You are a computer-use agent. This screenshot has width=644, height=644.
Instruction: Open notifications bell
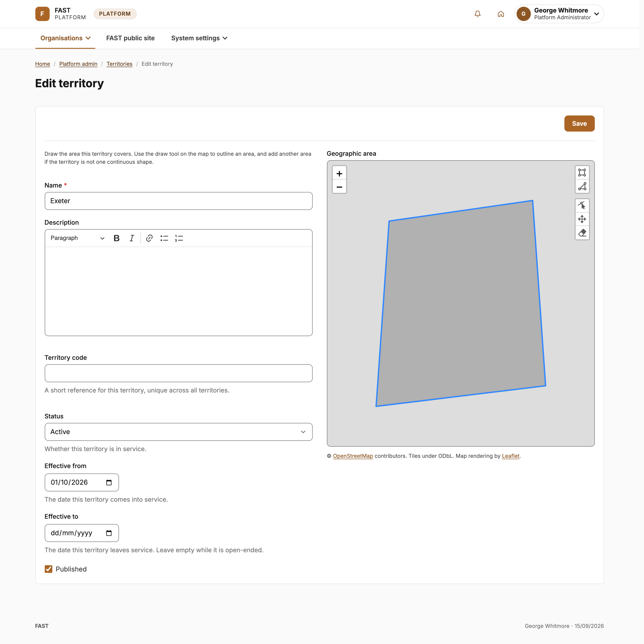coord(477,14)
